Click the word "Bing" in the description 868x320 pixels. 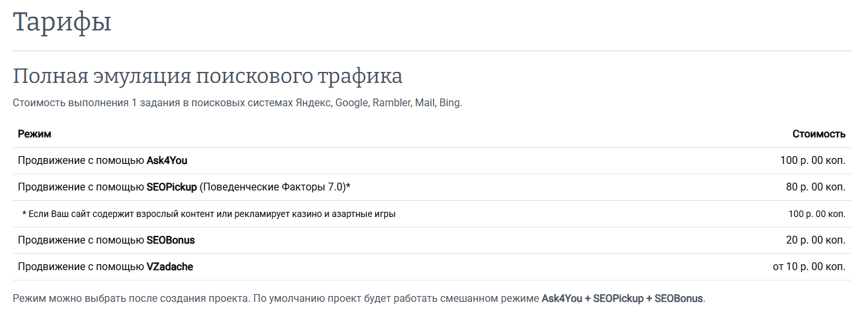tap(450, 103)
